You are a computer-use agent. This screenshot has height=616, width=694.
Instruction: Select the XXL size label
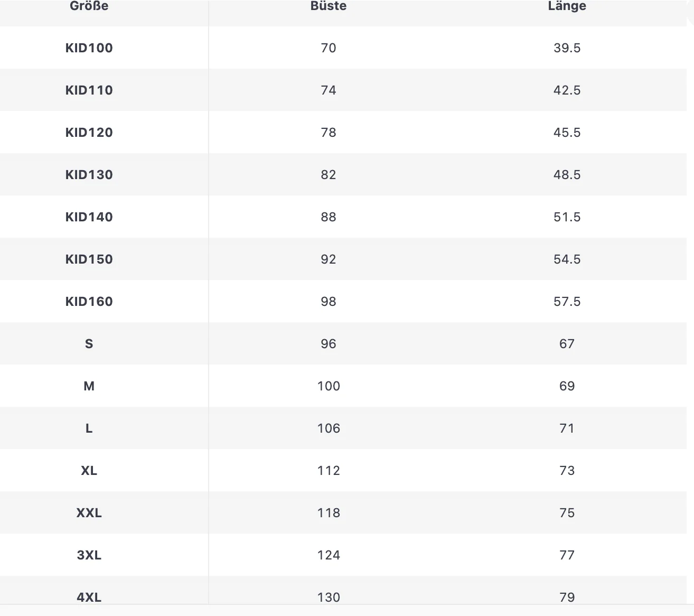pyautogui.click(x=89, y=512)
